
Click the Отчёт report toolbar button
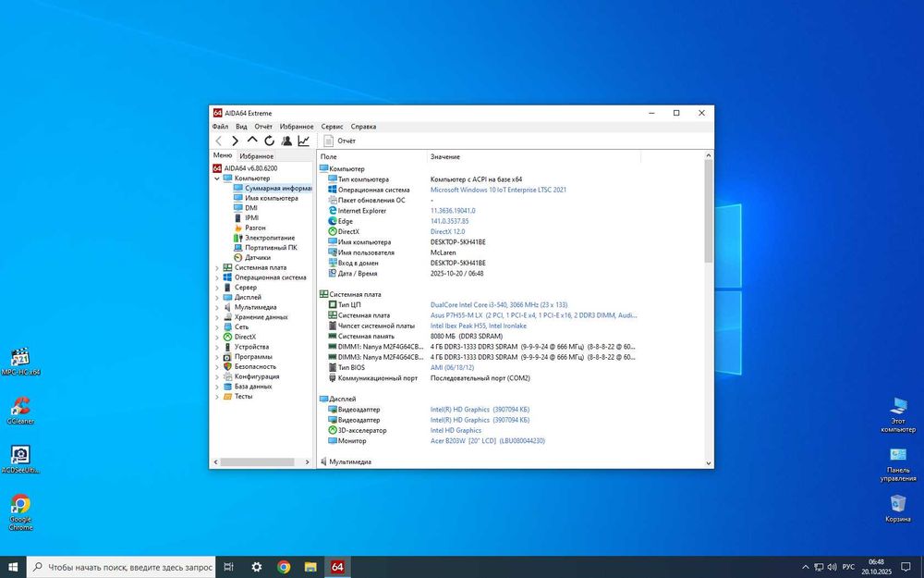[340, 141]
